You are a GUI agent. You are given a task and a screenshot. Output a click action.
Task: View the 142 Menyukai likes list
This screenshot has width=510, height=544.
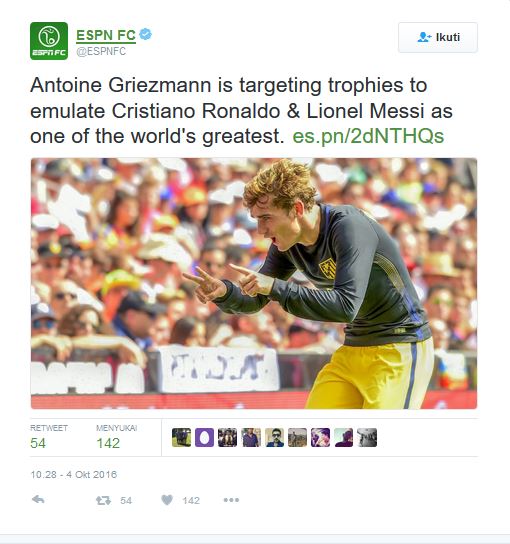pos(117,438)
